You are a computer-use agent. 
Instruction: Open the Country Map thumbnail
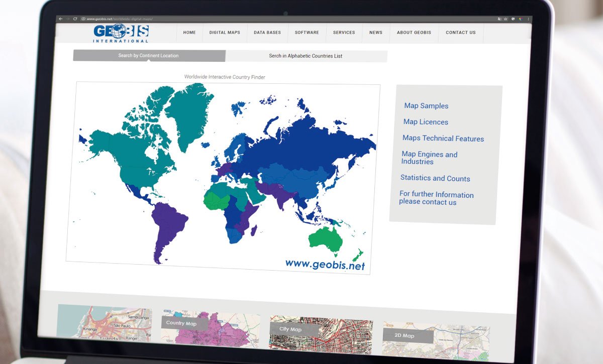[210, 329]
